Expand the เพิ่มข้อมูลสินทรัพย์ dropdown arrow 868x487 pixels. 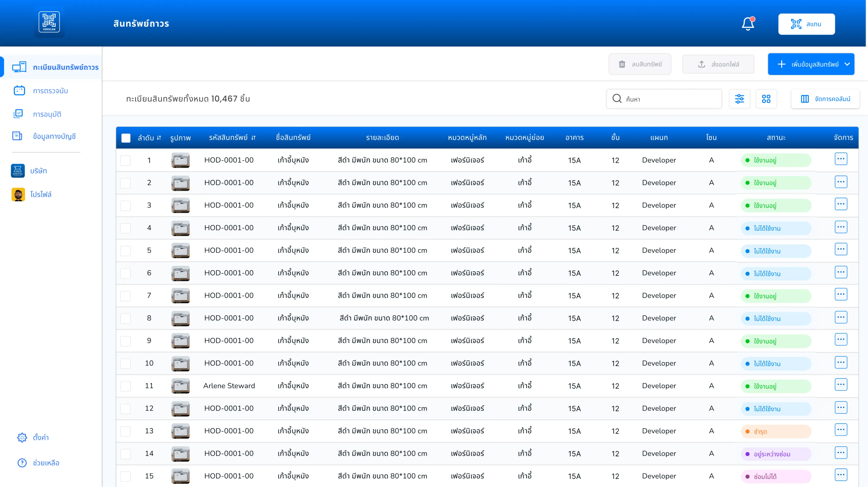click(847, 64)
